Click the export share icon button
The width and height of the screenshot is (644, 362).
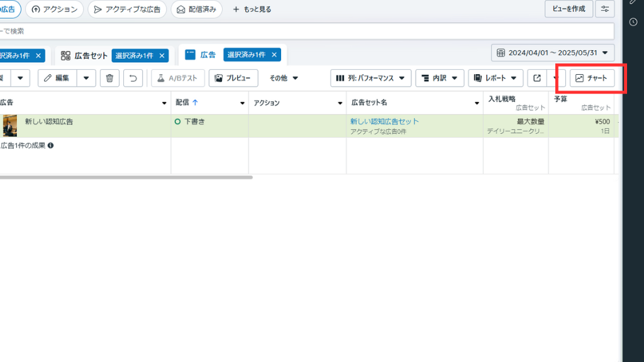tap(537, 79)
